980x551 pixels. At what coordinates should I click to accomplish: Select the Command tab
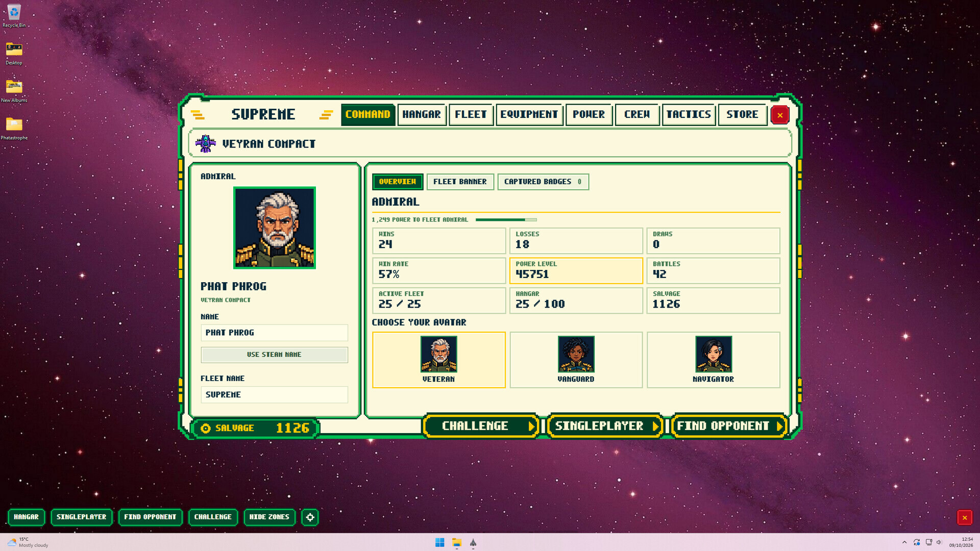(367, 114)
